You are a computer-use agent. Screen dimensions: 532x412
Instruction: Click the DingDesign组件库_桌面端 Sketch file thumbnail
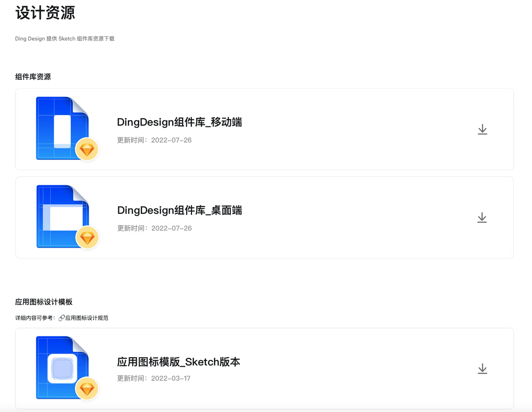67,217
